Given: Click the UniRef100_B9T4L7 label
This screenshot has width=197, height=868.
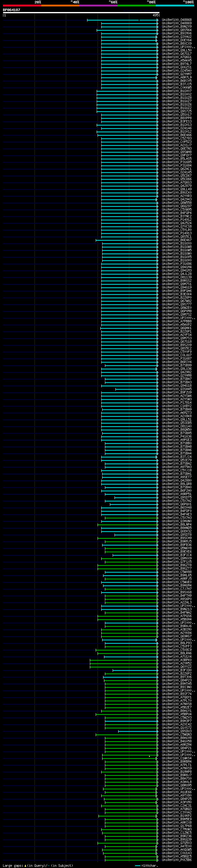Looking at the screenshot, I should pyautogui.click(x=177, y=64).
